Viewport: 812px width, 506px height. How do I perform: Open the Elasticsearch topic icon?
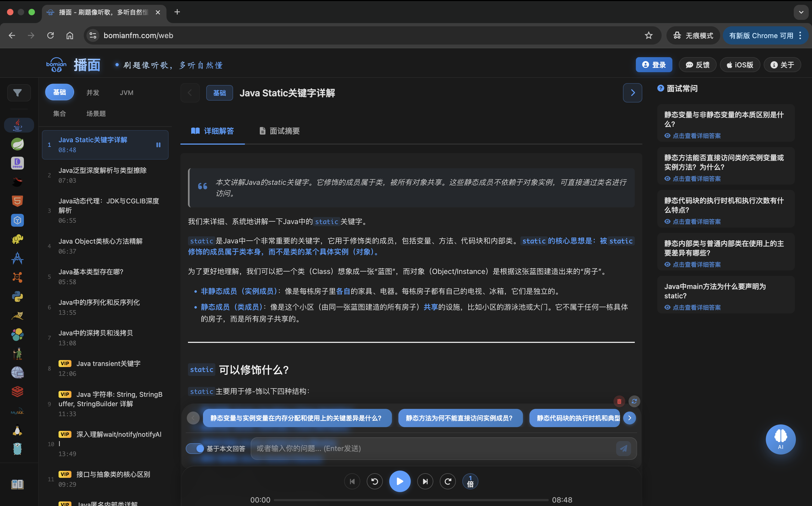pos(17,335)
